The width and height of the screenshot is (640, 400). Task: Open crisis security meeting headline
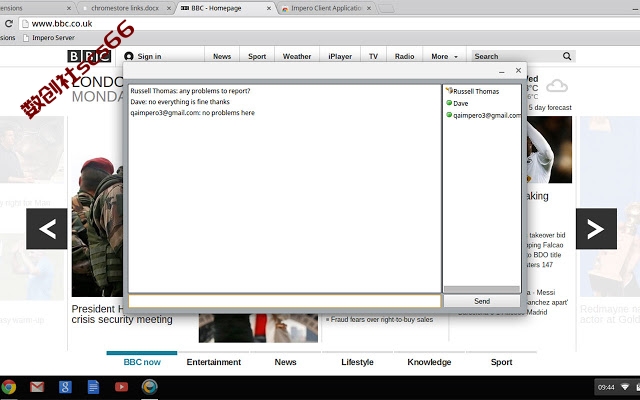click(x=122, y=319)
